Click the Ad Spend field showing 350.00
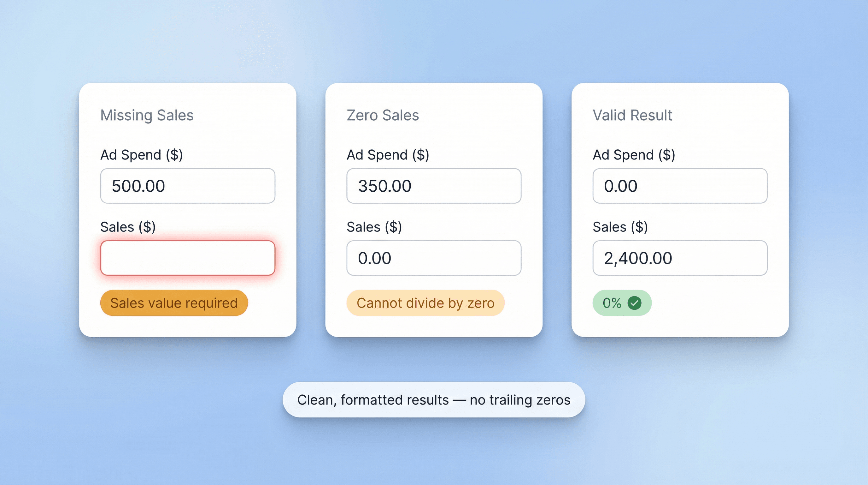Viewport: 868px width, 485px height. pos(434,186)
